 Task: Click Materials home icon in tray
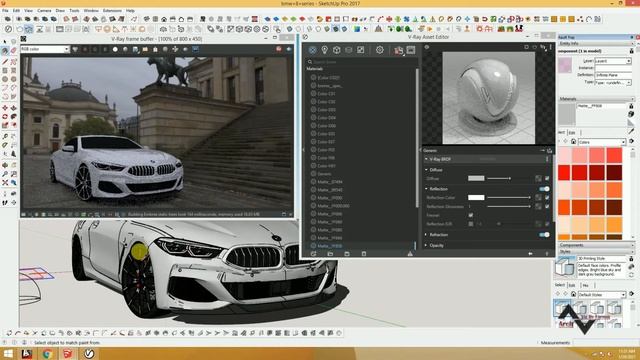pos(573,142)
